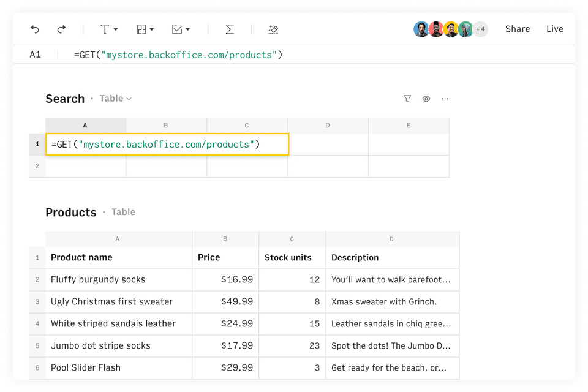588x392 pixels.
Task: Click the Share button
Action: 518,29
